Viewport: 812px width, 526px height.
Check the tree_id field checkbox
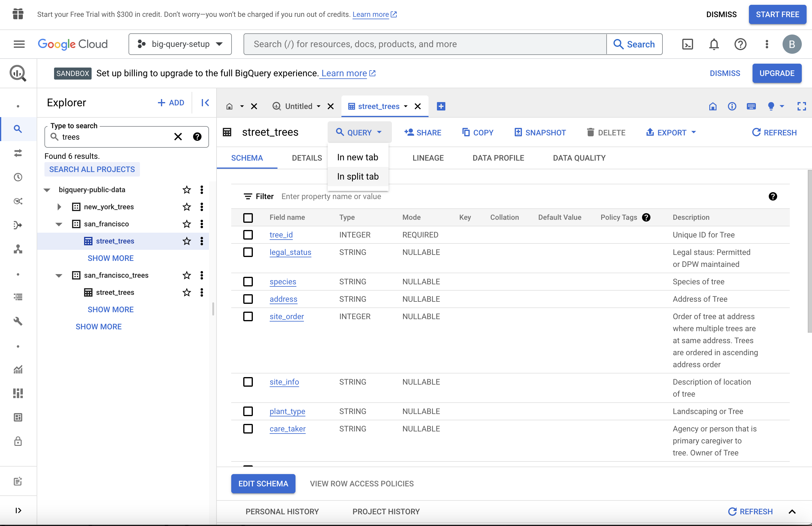pyautogui.click(x=248, y=235)
